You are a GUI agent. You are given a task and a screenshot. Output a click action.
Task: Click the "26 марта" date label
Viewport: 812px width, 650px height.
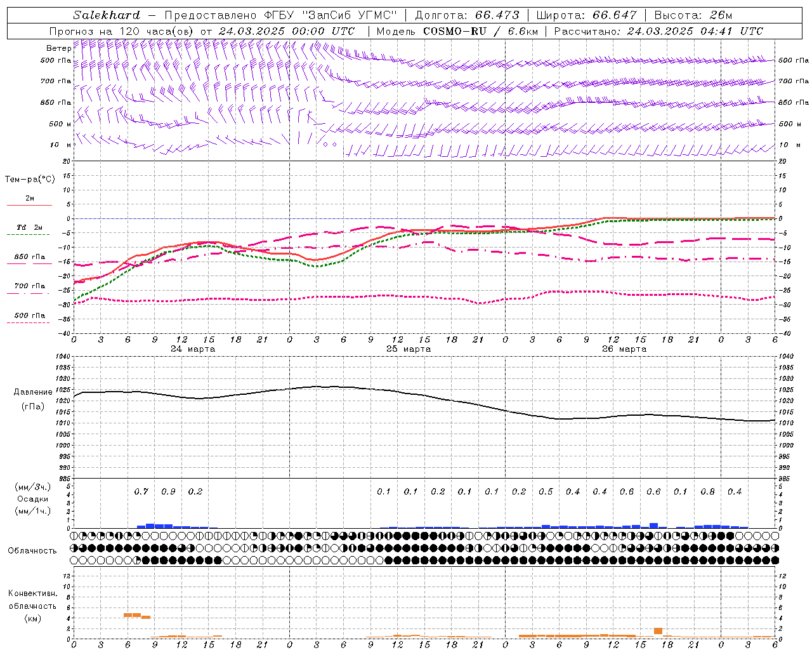[624, 349]
